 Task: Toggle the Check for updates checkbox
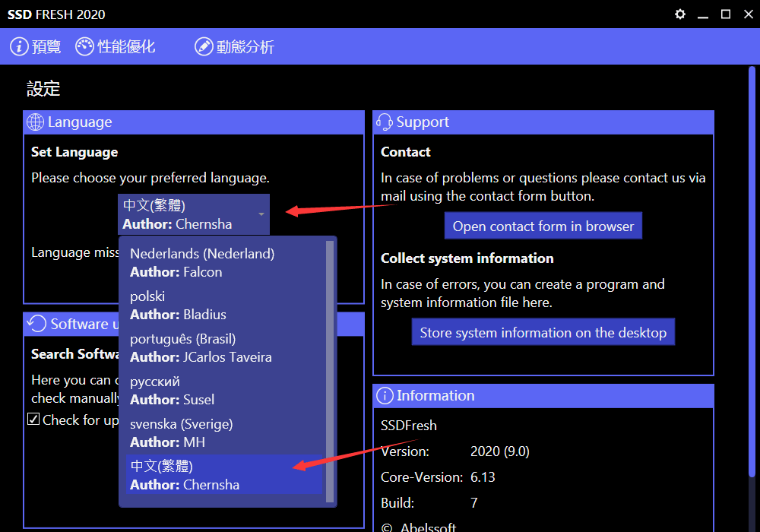(33, 420)
